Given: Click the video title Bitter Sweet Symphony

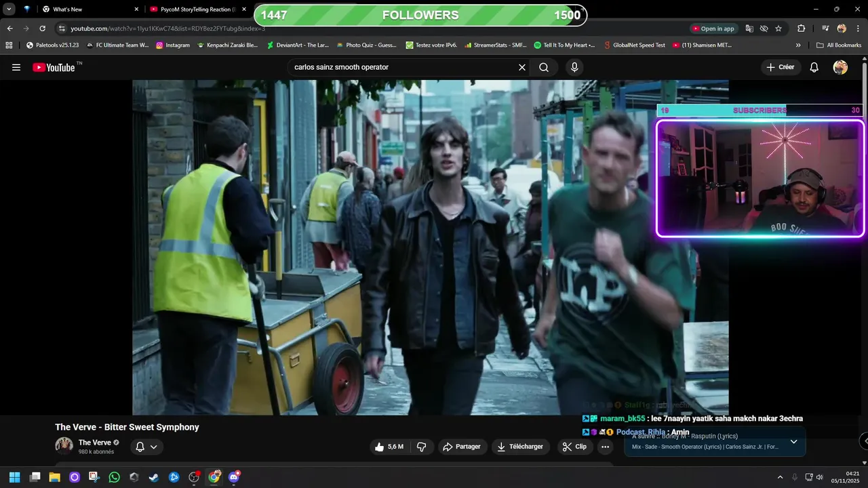Looking at the screenshot, I should click(x=127, y=427).
